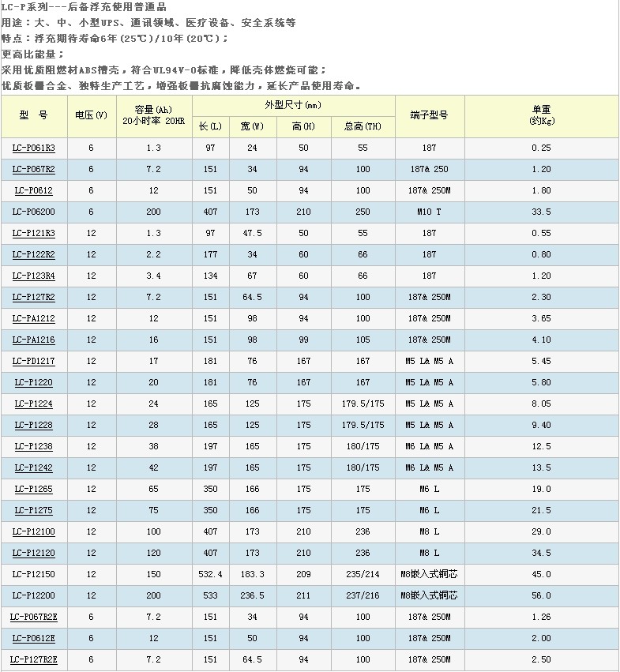Click the LC-P1224 model link
The width and height of the screenshot is (620, 672).
tap(33, 404)
